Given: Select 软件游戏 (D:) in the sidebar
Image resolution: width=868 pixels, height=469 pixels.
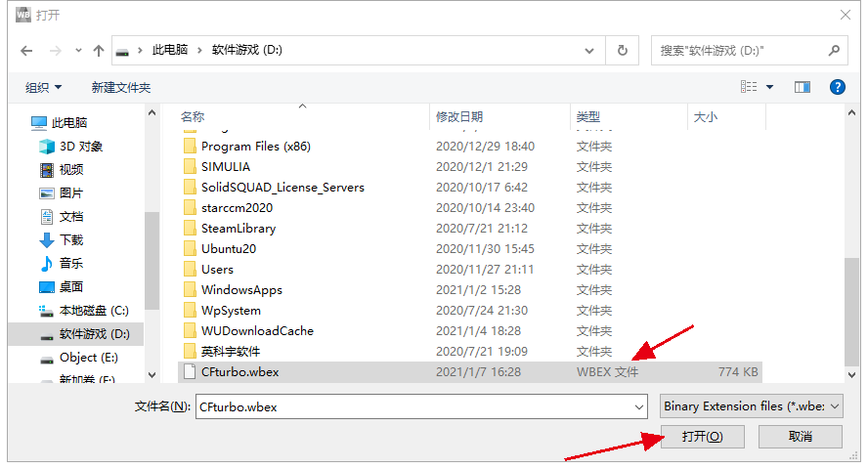Looking at the screenshot, I should (x=94, y=333).
